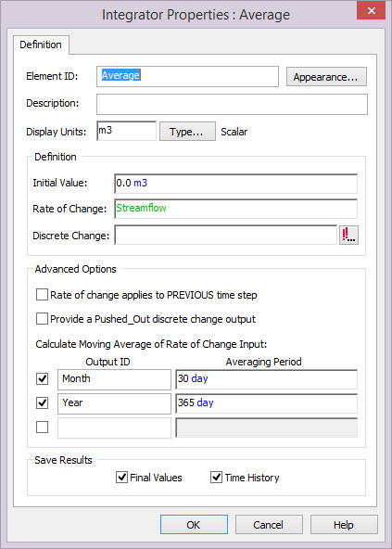Open Help for the integrator

(x=344, y=525)
